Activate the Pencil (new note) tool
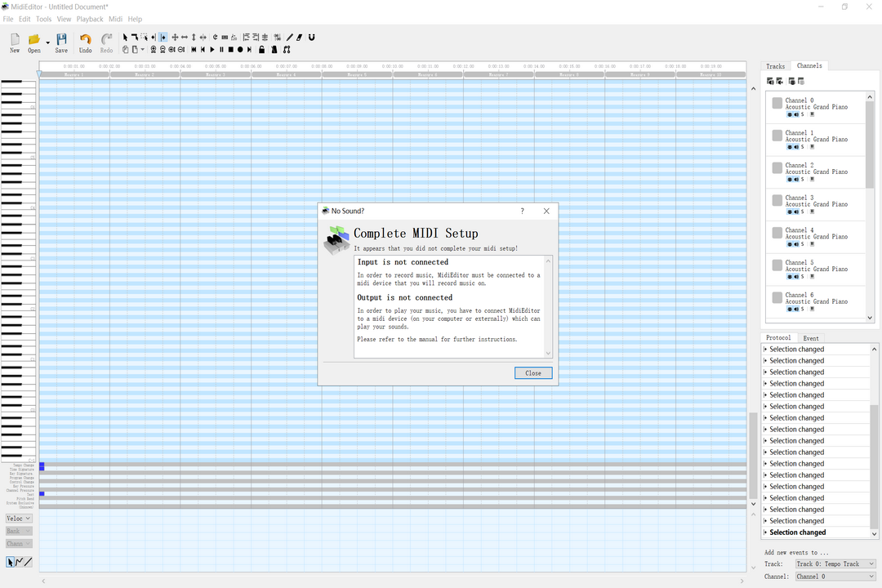The image size is (882, 588). point(290,37)
